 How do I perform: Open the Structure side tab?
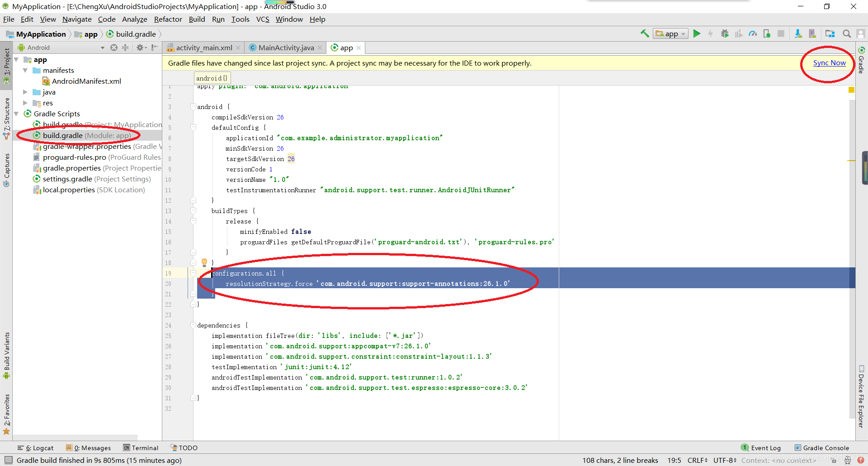tap(6, 119)
